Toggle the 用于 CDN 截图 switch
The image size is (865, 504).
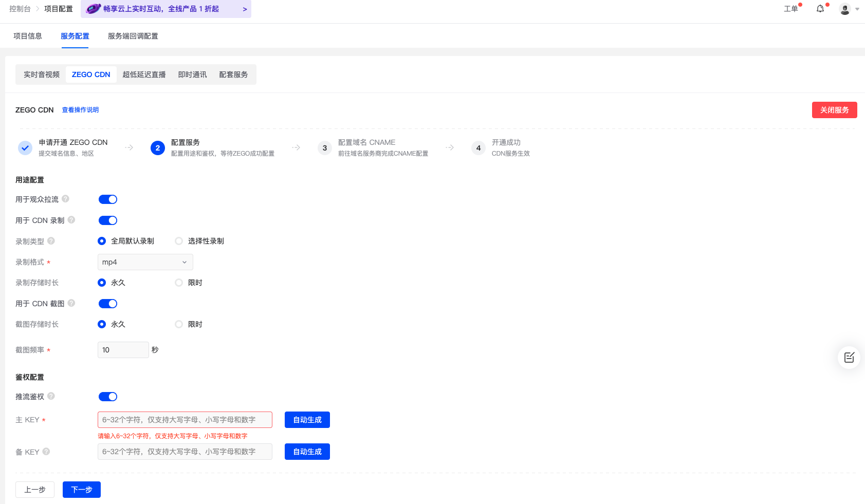[108, 304]
